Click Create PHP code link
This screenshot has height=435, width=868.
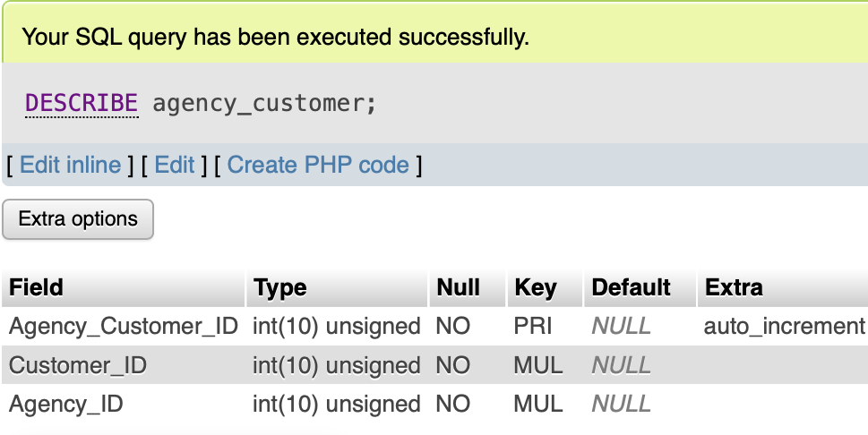click(318, 166)
